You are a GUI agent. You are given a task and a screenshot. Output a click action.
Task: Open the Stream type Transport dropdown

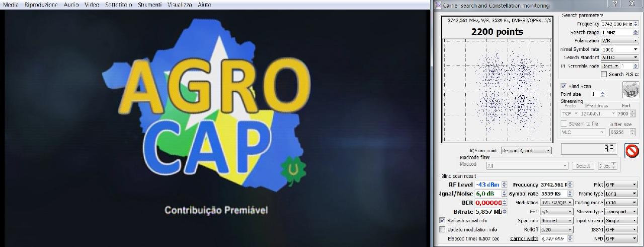[x=621, y=212]
